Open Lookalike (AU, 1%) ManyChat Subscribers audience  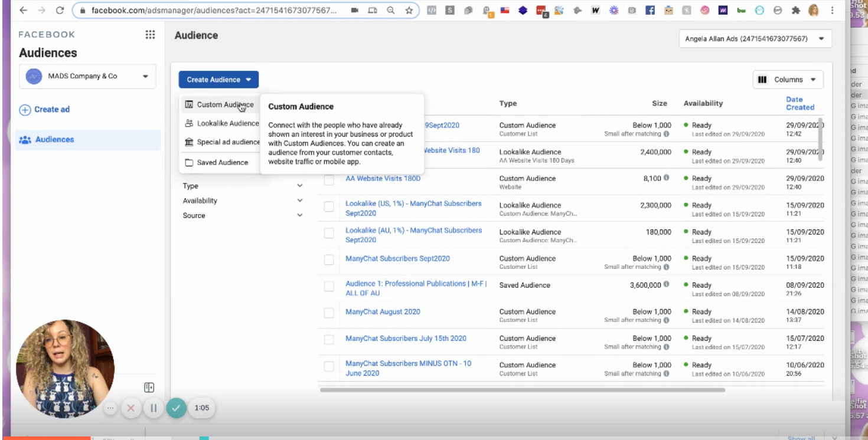[413, 235]
